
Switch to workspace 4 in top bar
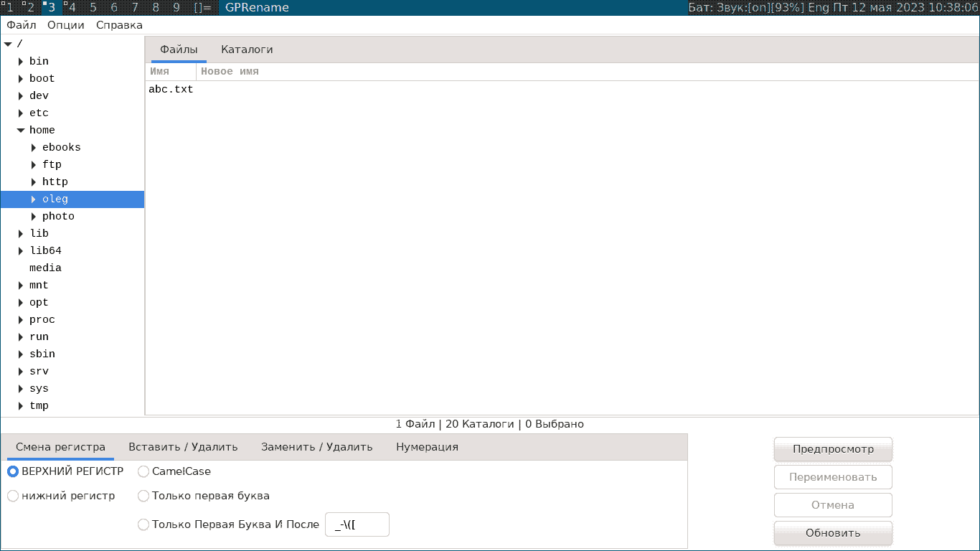tap(70, 7)
